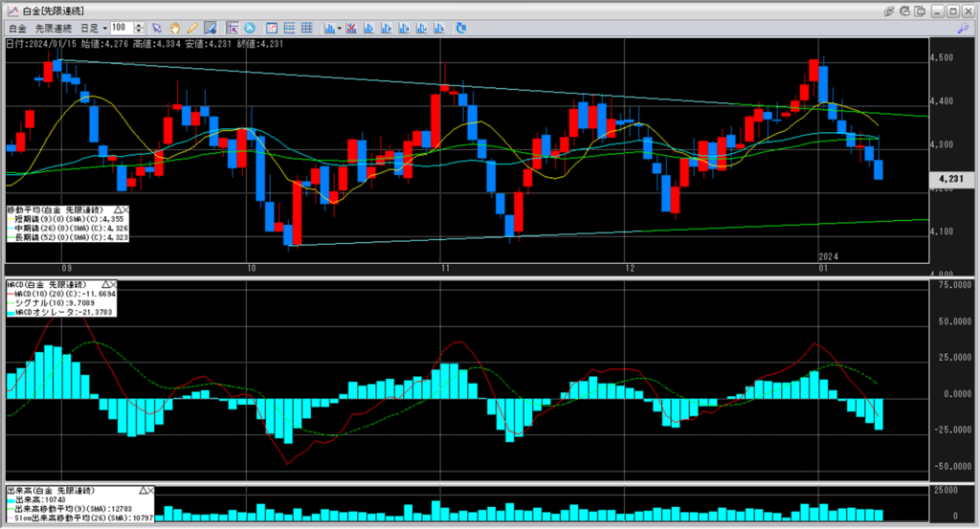Click the 短期線(9) moving average legend entry

(x=66, y=219)
